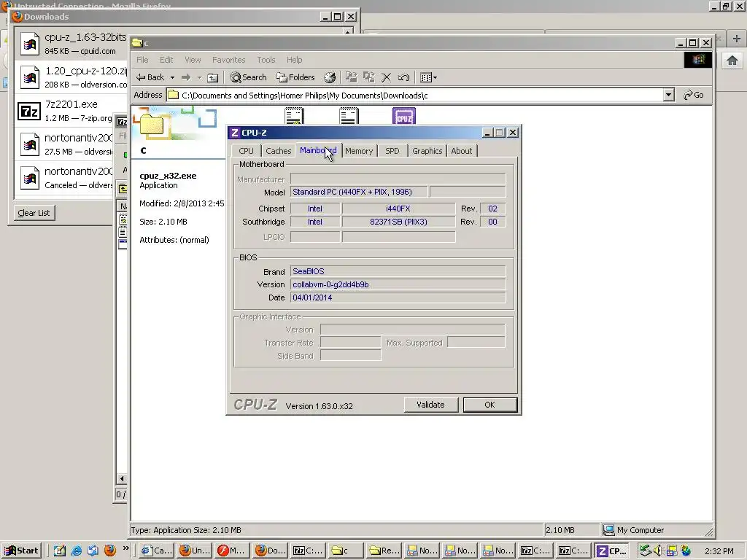Image resolution: width=747 pixels, height=560 pixels.
Task: Click the Undo toolbar icon
Action: pos(403,77)
